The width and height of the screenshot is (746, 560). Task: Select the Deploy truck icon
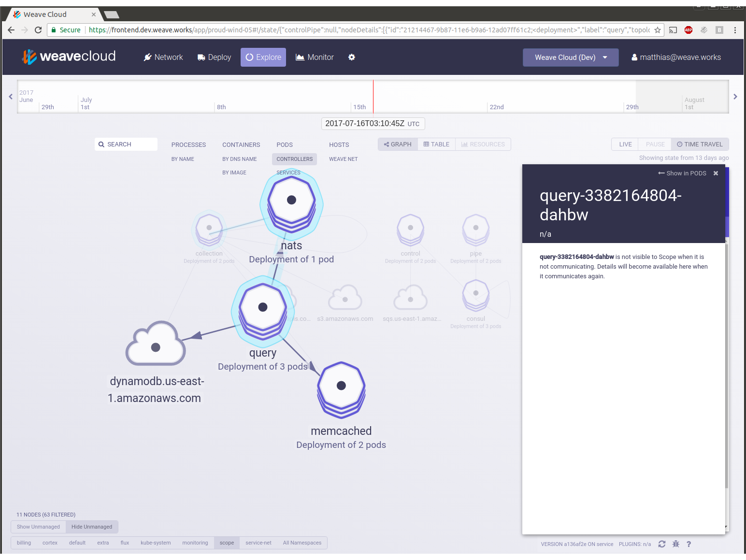click(202, 57)
